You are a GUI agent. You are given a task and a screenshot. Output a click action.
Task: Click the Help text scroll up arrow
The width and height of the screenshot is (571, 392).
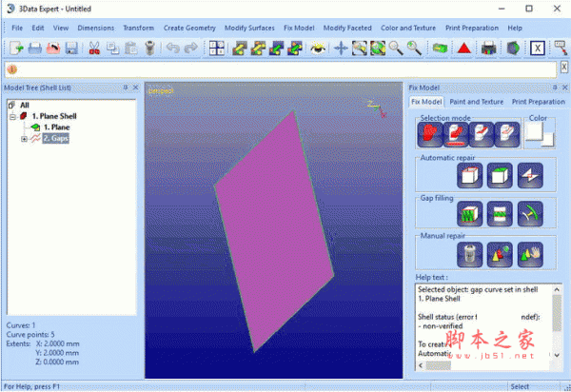tap(557, 290)
